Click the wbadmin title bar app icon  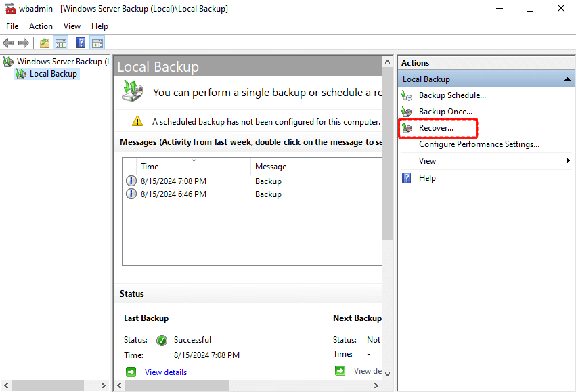[10, 8]
